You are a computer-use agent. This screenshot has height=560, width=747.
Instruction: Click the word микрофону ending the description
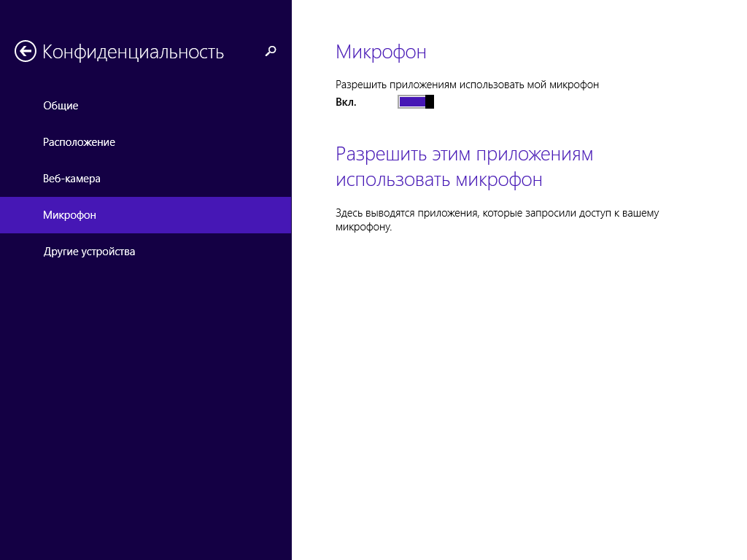click(x=363, y=227)
